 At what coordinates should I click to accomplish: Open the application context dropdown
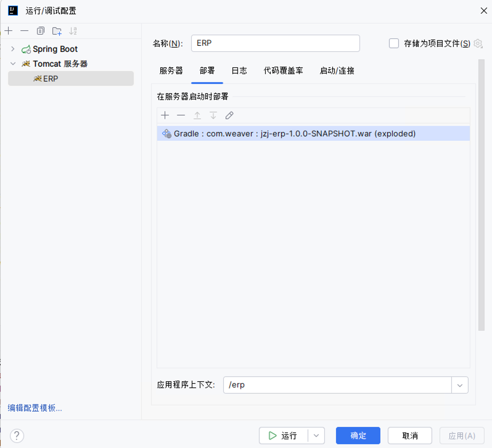(x=460, y=385)
